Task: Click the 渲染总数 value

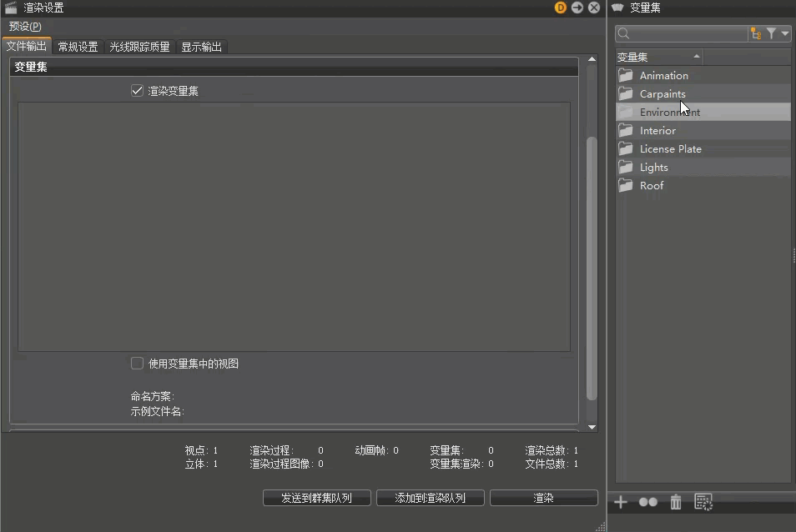Action: pyautogui.click(x=576, y=450)
